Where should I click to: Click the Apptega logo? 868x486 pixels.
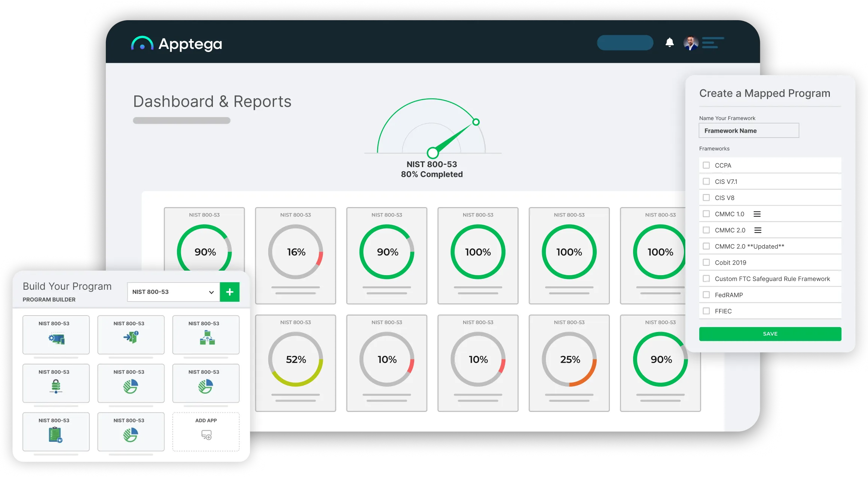(177, 44)
